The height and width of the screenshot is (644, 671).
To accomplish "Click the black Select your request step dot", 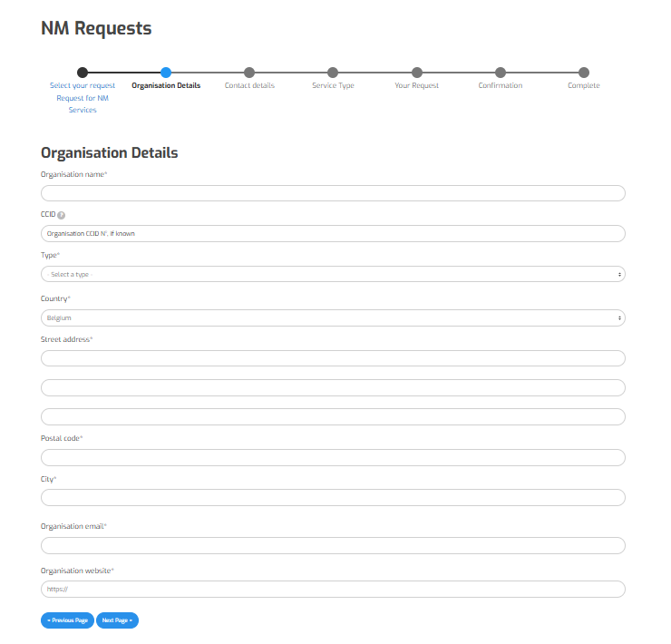I will tap(83, 73).
